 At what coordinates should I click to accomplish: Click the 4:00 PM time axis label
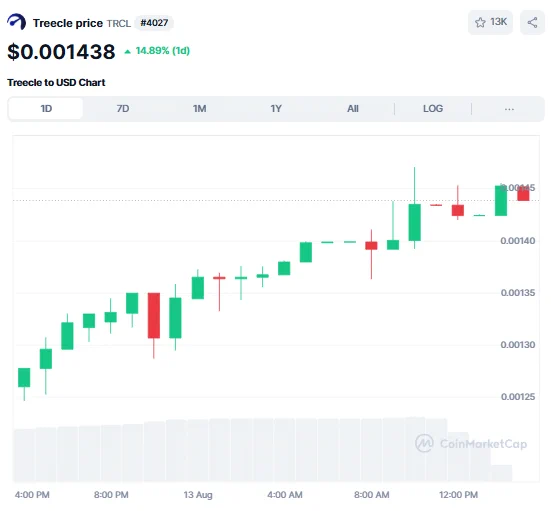[x=32, y=495]
